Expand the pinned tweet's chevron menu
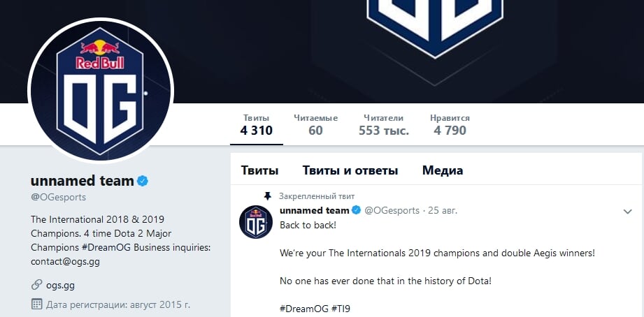Screen dimensions: 644x317 627,211
